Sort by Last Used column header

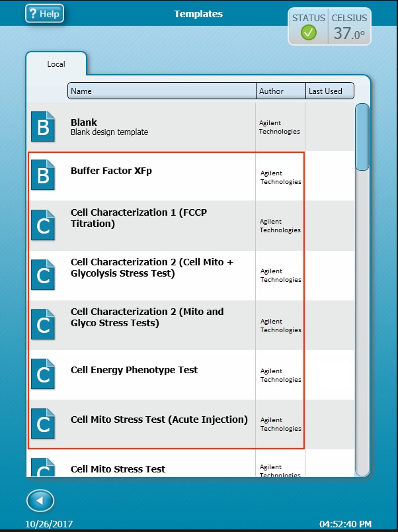click(329, 91)
